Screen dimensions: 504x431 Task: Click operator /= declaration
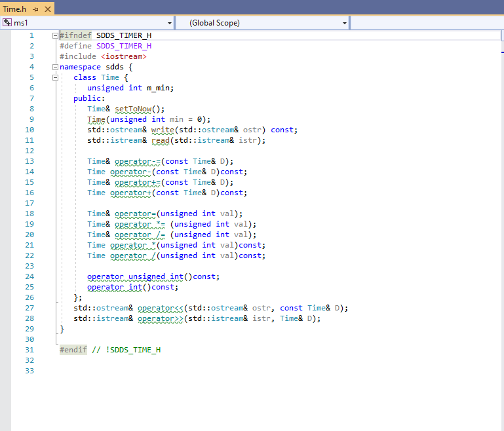pyautogui.click(x=140, y=234)
